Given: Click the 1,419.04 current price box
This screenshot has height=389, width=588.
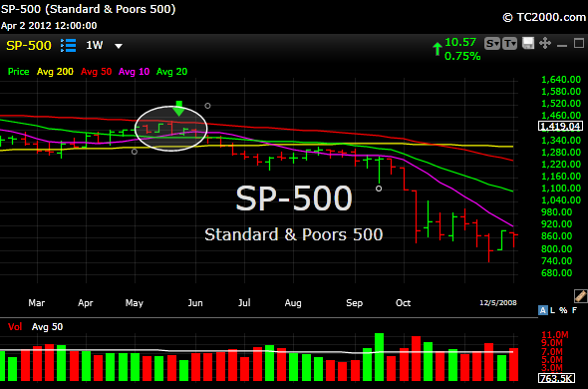Looking at the screenshot, I should [x=560, y=126].
